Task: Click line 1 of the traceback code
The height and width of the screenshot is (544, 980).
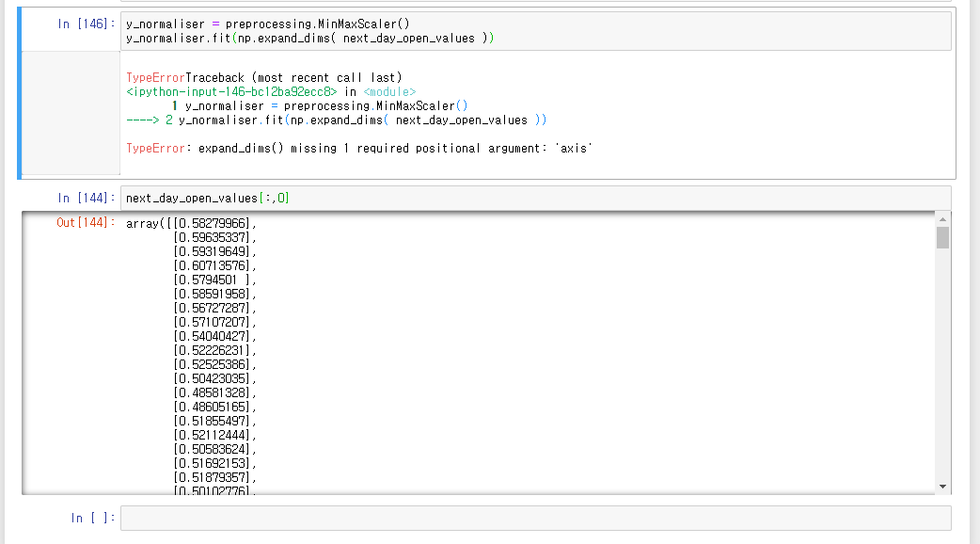Action: 320,105
